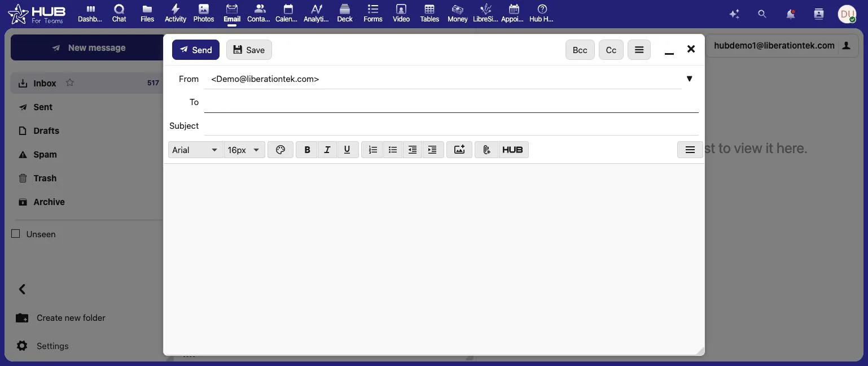Image resolution: width=868 pixels, height=366 pixels.
Task: Open the text color palette
Action: [x=280, y=150]
